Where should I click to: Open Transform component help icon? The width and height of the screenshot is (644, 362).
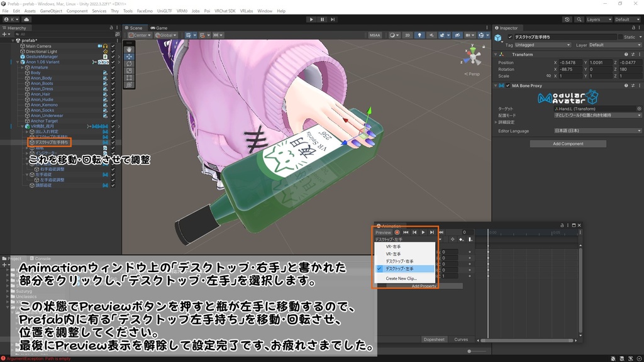pyautogui.click(x=626, y=54)
